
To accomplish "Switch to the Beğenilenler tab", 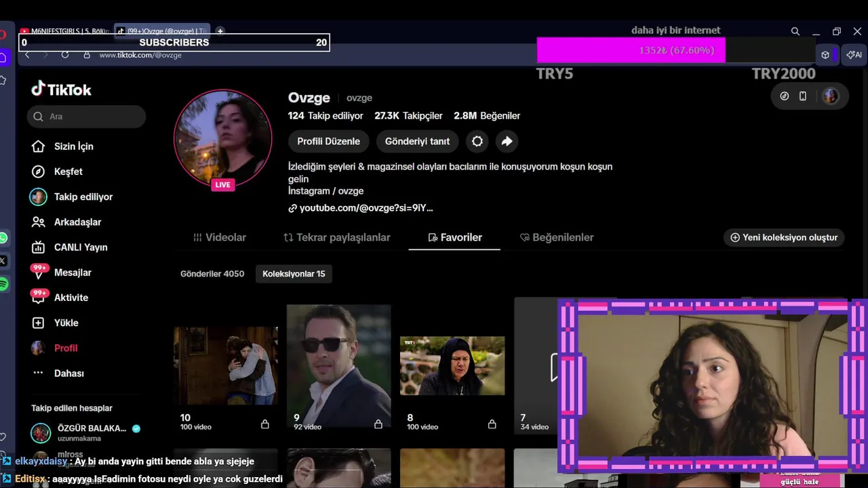I will tap(557, 237).
